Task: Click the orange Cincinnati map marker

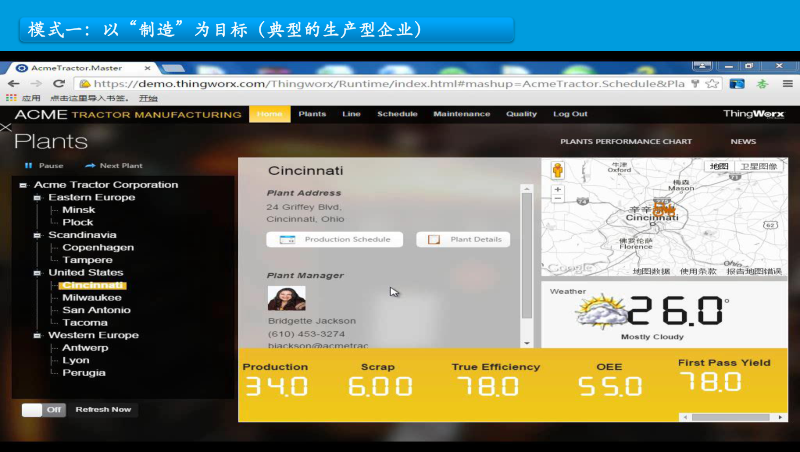Action: pos(664,208)
